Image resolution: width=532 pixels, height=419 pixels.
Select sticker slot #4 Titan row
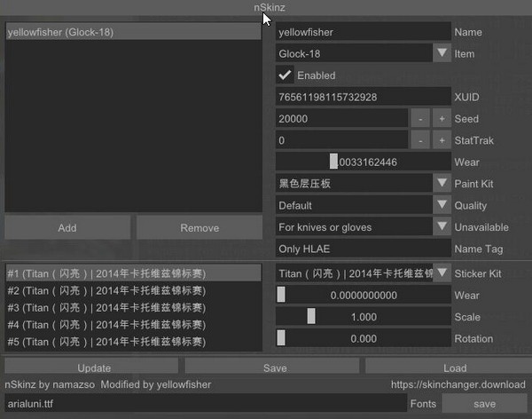click(x=133, y=325)
